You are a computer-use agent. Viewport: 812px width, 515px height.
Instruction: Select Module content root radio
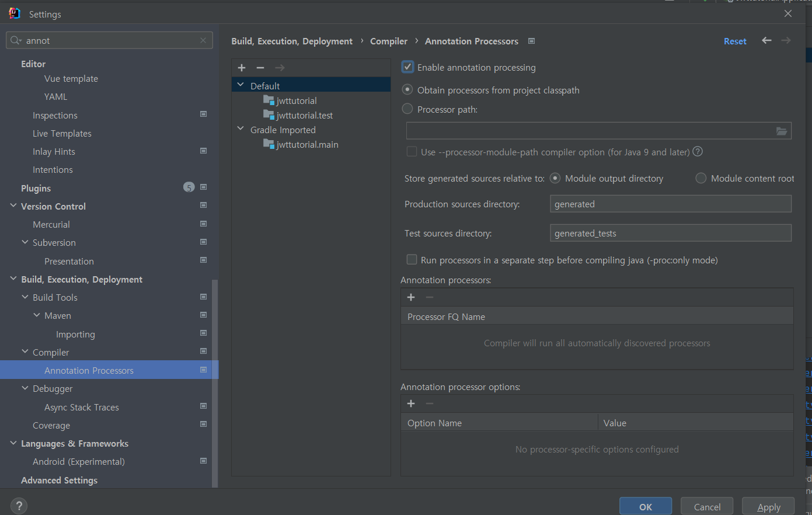click(701, 178)
